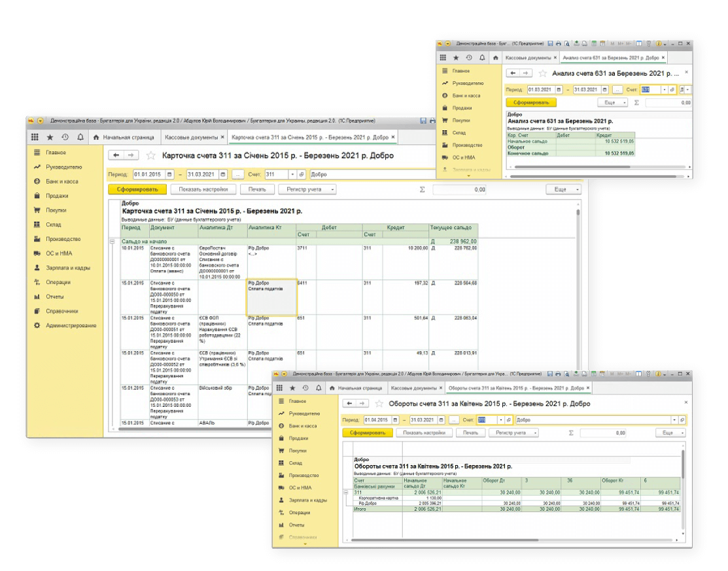This screenshot has height=571, width=728.
Task: Open calendar picker for start date 01.01.2015
Action: pyautogui.click(x=170, y=175)
